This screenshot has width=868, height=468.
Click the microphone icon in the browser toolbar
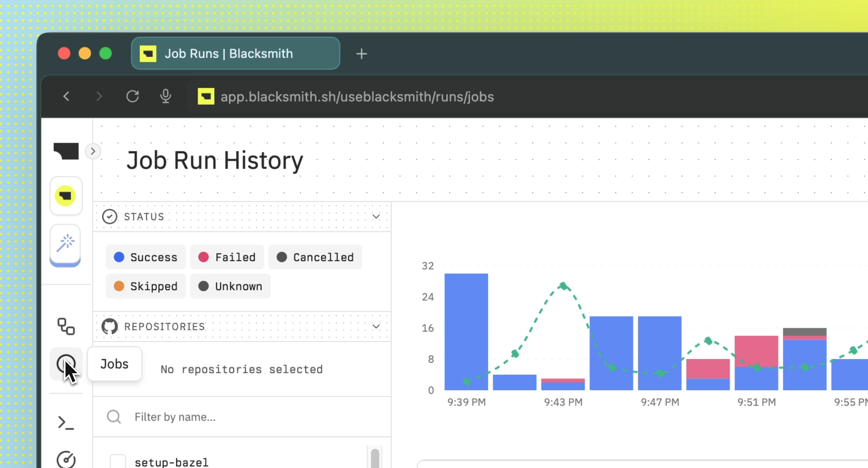[x=166, y=96]
